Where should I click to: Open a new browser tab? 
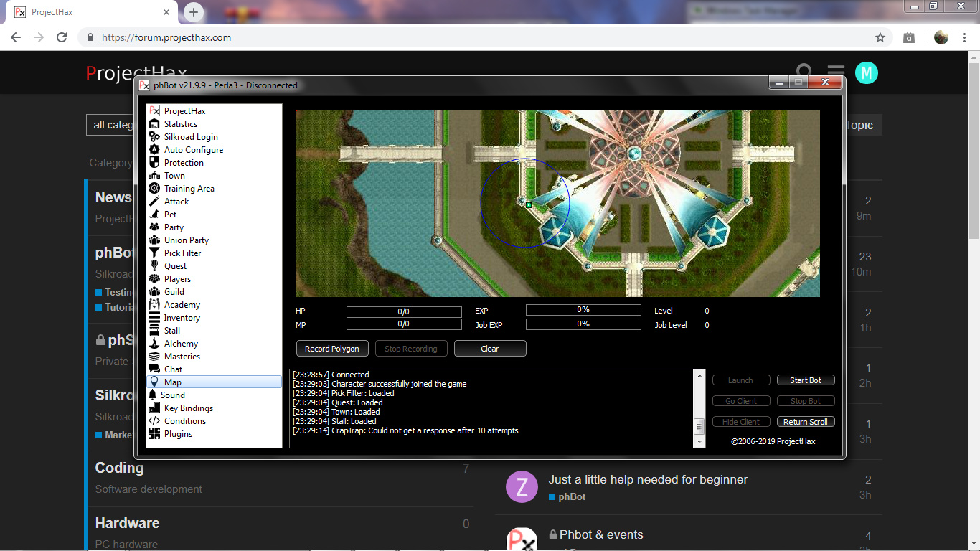pos(194,12)
